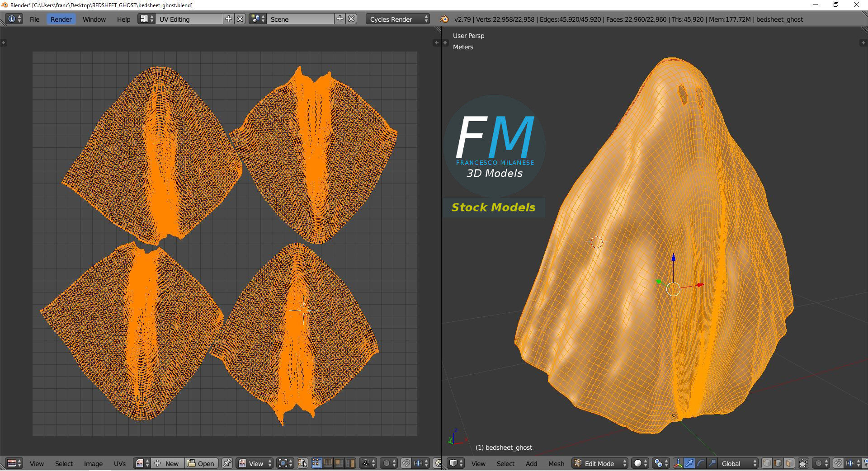Select mesh face select mode
The image size is (868, 471).
(x=789, y=463)
